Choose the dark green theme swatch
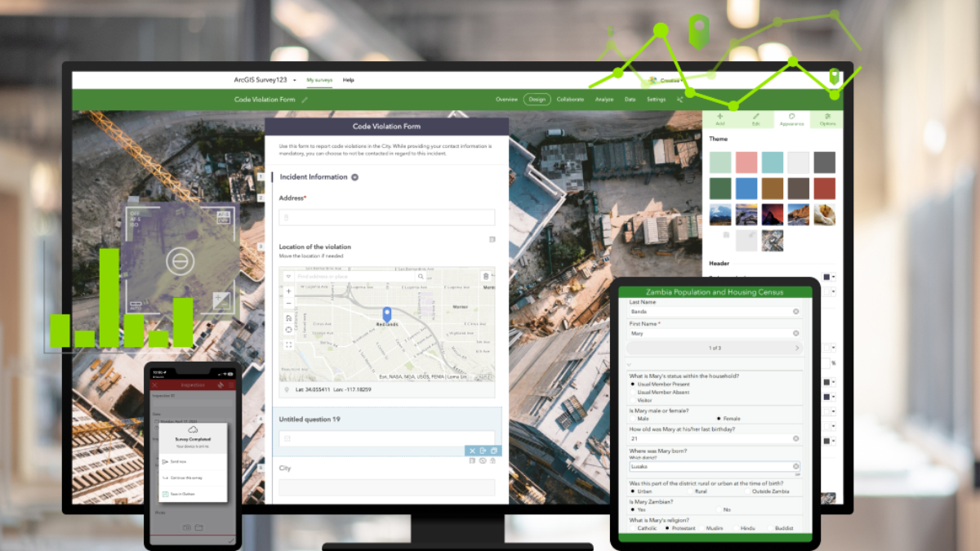Viewport: 980px width, 551px height. click(x=720, y=189)
